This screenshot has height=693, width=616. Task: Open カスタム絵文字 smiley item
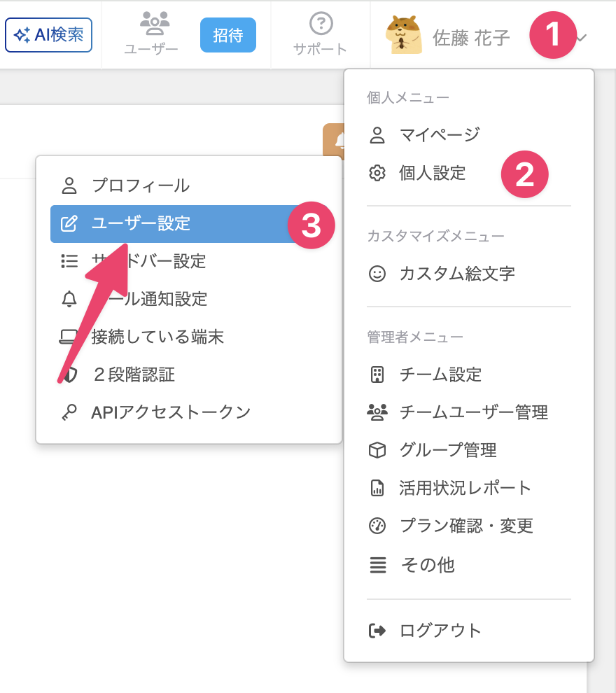[x=468, y=274]
